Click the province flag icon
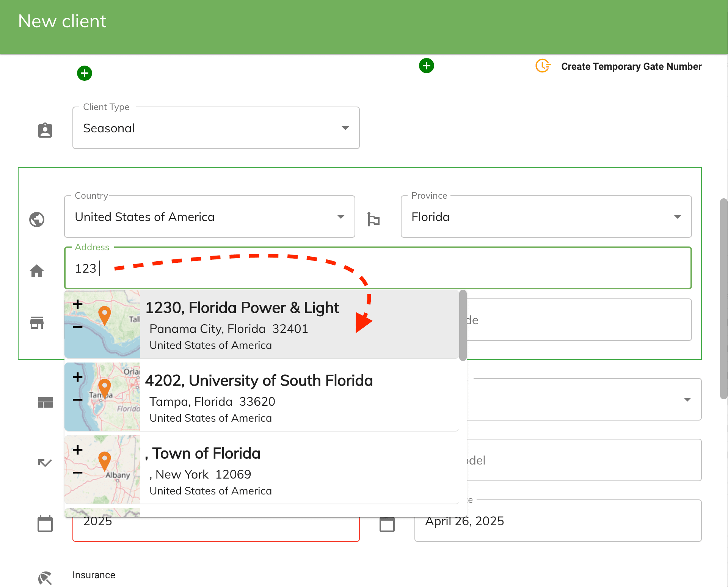This screenshot has width=728, height=587. click(373, 219)
